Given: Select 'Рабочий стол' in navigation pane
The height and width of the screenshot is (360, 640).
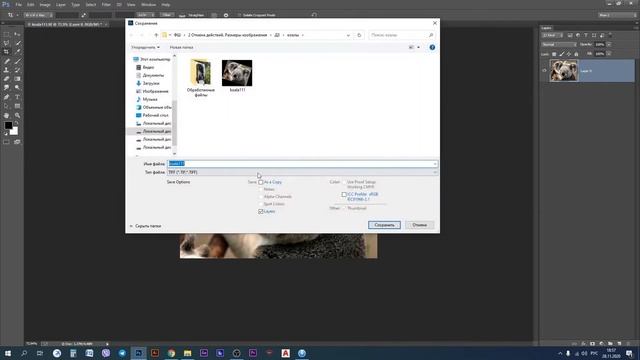Looking at the screenshot, I should [x=152, y=115].
